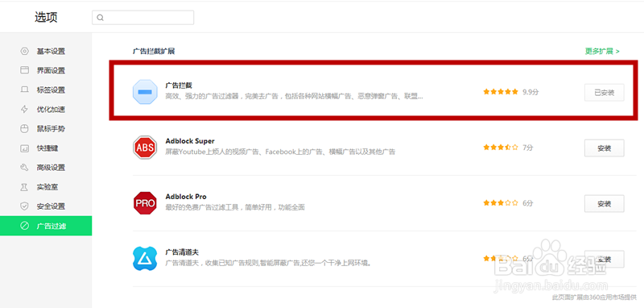This screenshot has width=644, height=308.
Task: Click the 优化加速 lightning icon
Action: coord(25,110)
